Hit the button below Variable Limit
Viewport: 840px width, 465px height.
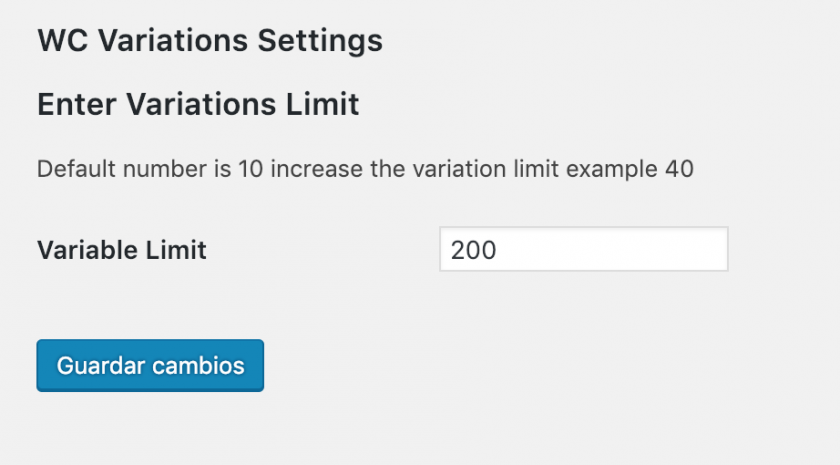150,365
